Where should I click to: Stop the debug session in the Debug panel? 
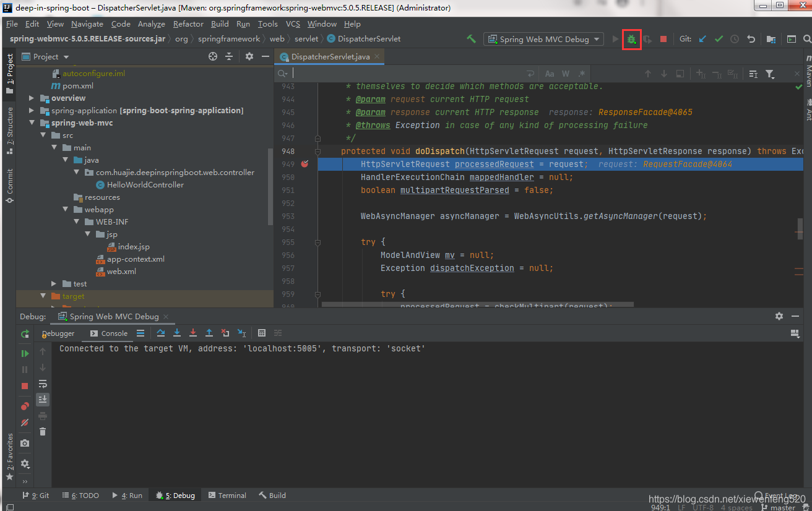pos(25,386)
